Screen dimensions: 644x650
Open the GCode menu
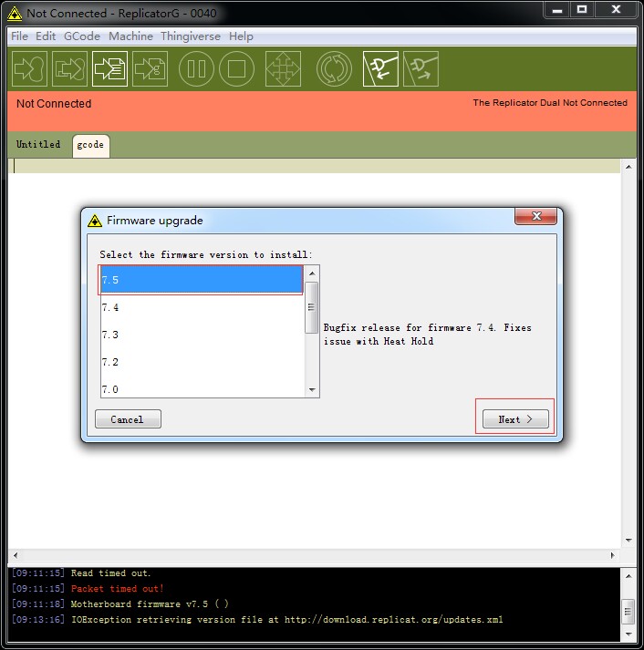tap(82, 36)
